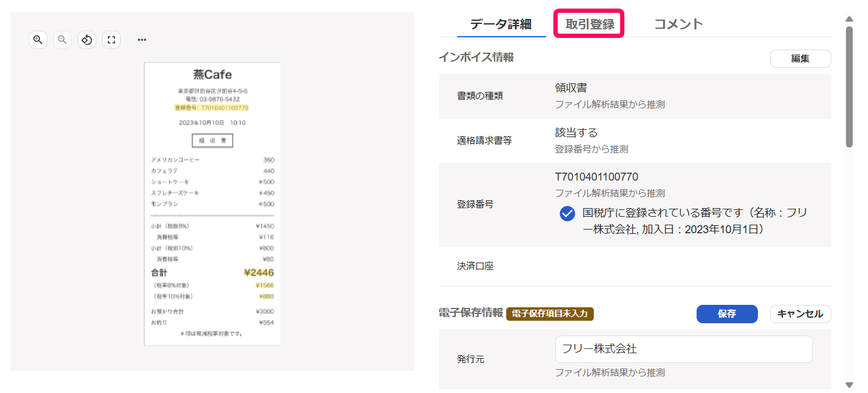Click the blue verified checkmark icon
Screen dimensions: 868x393
tap(567, 214)
